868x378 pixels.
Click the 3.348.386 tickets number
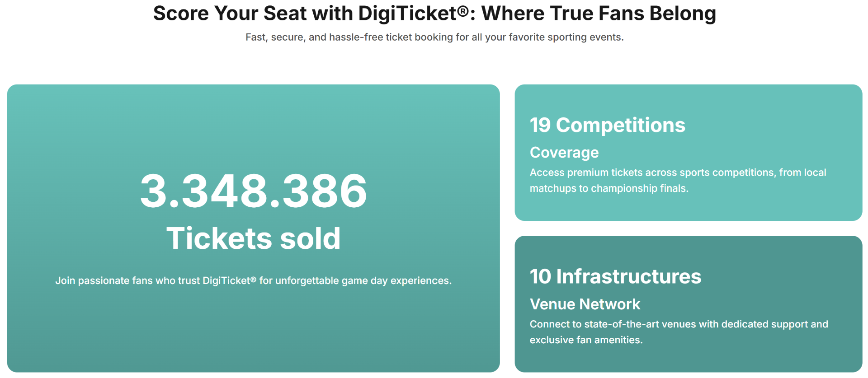(x=253, y=191)
